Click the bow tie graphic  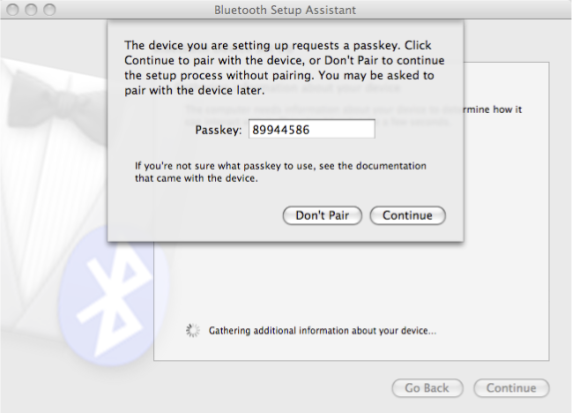[x=55, y=100]
